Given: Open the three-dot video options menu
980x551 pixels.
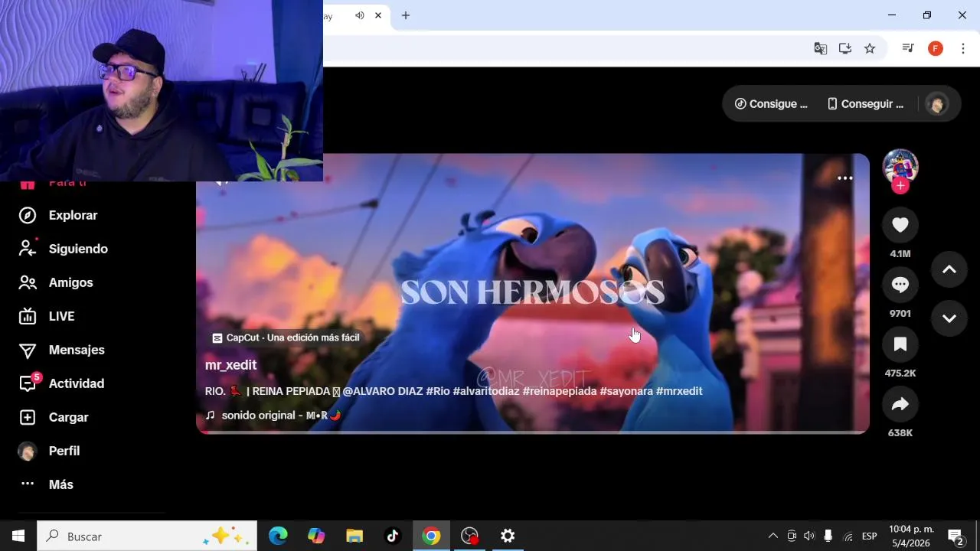Looking at the screenshot, I should (x=845, y=178).
